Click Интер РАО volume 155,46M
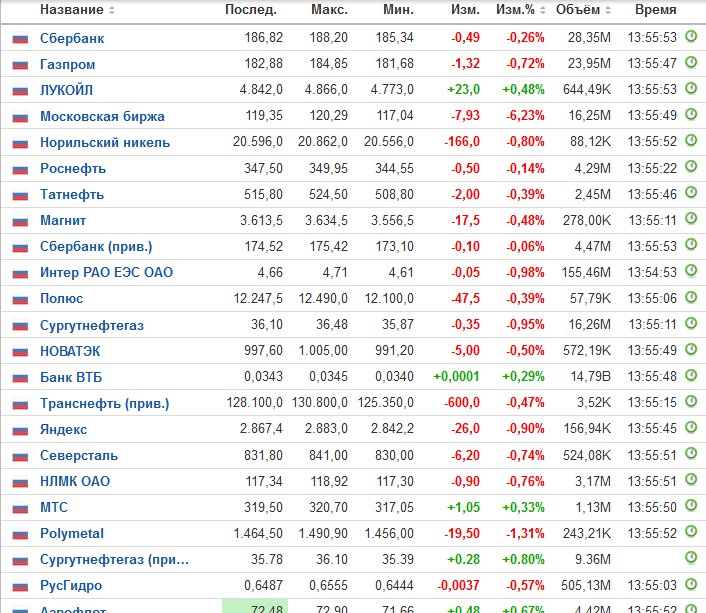The image size is (706, 613). click(586, 272)
